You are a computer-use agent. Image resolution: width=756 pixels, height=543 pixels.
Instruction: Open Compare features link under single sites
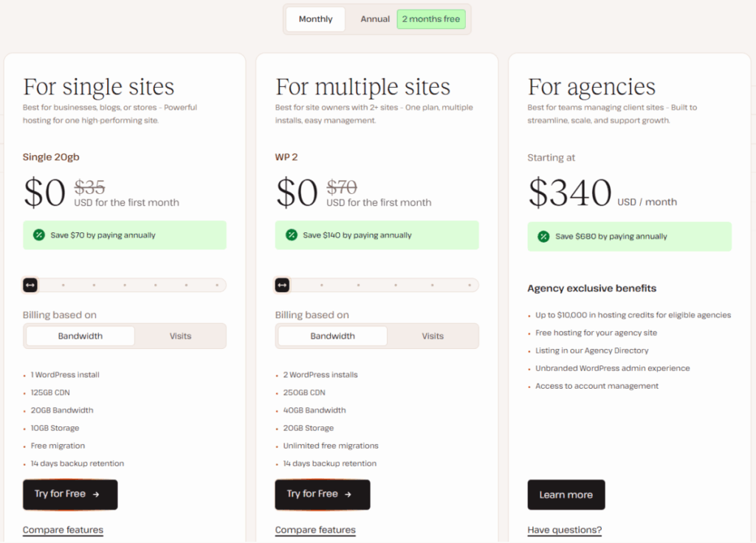click(x=63, y=530)
